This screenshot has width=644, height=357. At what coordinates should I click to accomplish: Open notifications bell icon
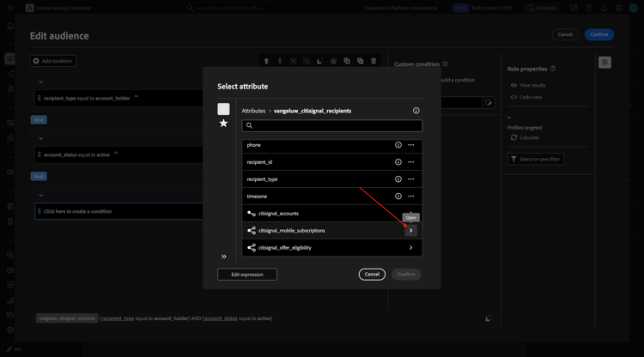point(604,8)
